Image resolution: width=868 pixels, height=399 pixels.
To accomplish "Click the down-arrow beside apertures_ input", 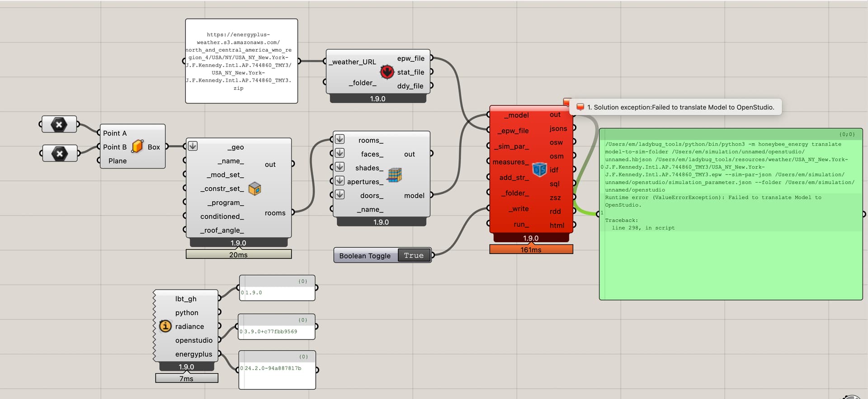I will click(340, 181).
